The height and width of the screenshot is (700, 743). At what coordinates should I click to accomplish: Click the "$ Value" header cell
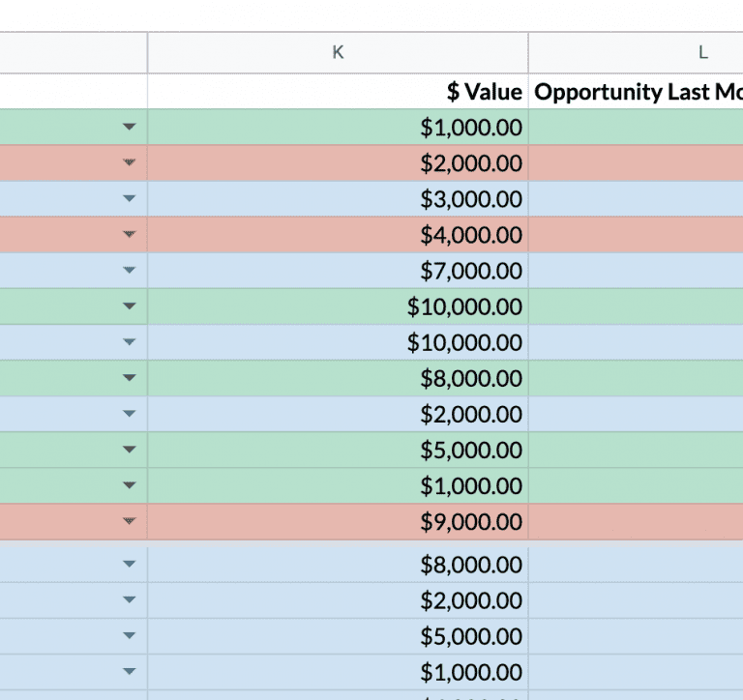(x=338, y=92)
